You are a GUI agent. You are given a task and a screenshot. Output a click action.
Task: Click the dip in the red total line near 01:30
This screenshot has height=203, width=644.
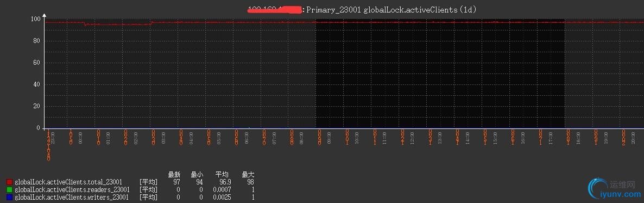[118, 24]
